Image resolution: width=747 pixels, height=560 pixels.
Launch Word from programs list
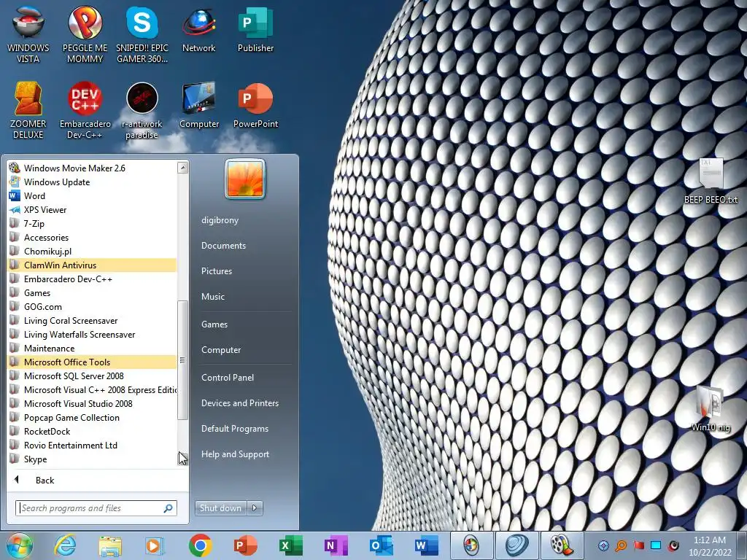pos(93,195)
